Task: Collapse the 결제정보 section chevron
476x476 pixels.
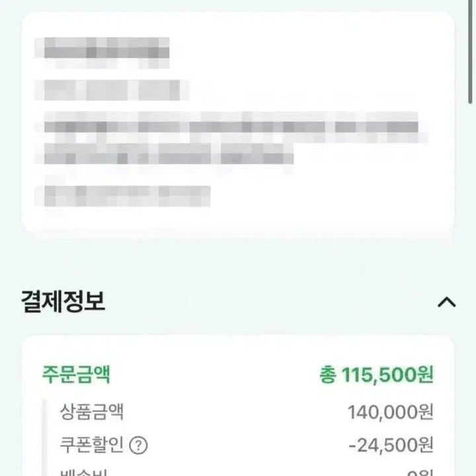Action: tap(447, 303)
